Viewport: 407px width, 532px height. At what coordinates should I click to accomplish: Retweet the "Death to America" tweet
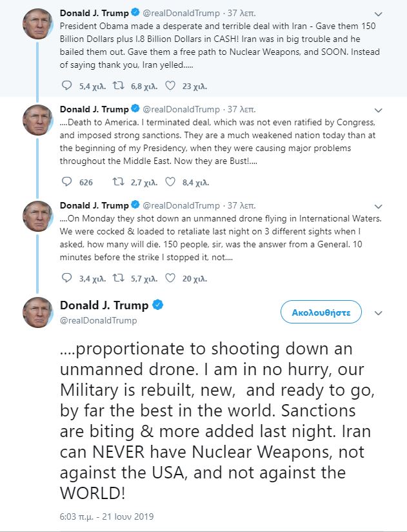click(x=118, y=182)
